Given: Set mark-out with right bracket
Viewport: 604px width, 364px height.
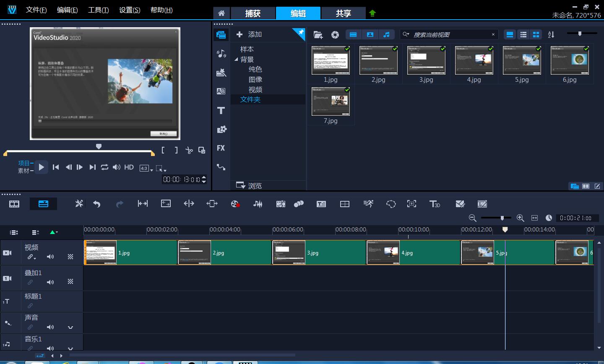Looking at the screenshot, I should click(x=176, y=150).
